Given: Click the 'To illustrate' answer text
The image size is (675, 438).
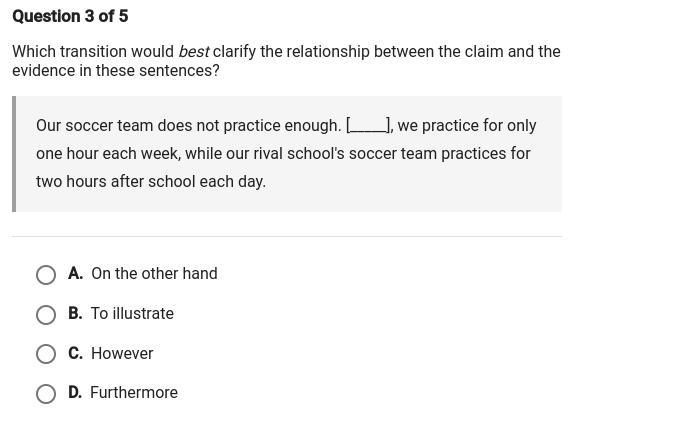Looking at the screenshot, I should coord(132,314).
